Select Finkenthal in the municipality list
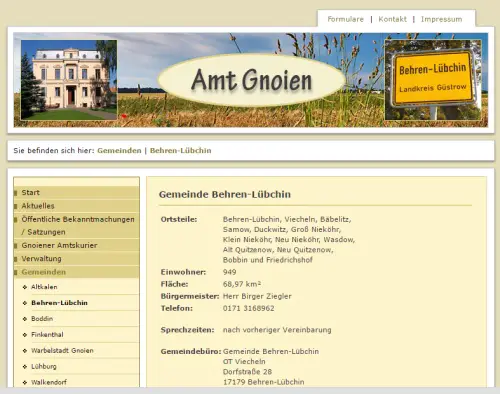500x394 pixels. click(x=47, y=335)
